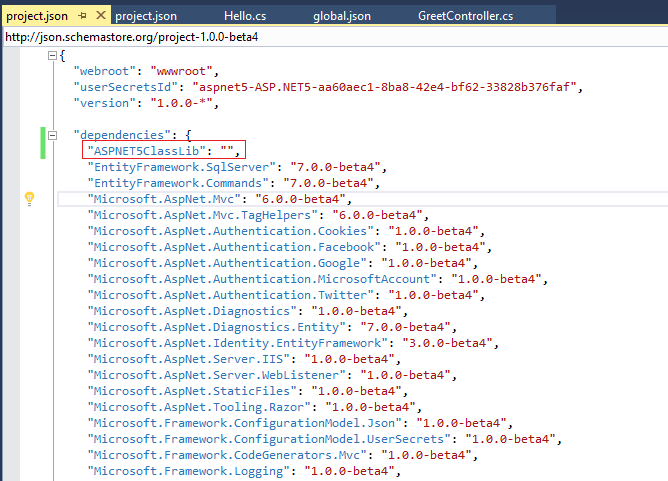
Task: Click "Microsoft.Framework.ConfigurationModel.Json" entry
Action: click(x=299, y=423)
